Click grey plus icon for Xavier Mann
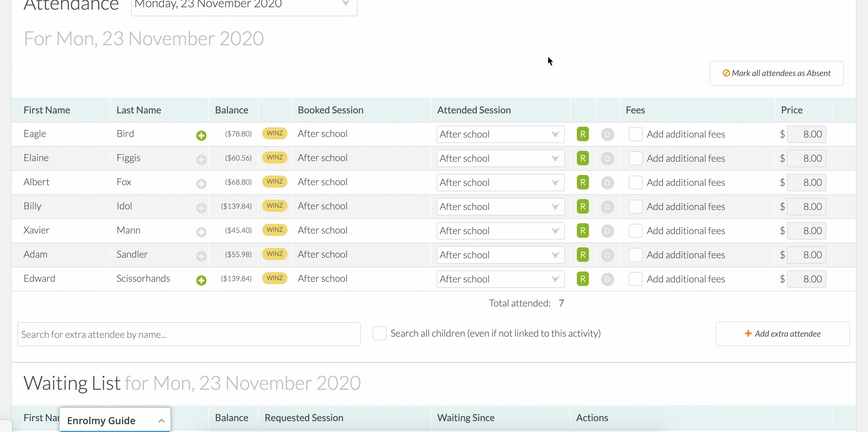868x432 pixels. [x=201, y=232]
